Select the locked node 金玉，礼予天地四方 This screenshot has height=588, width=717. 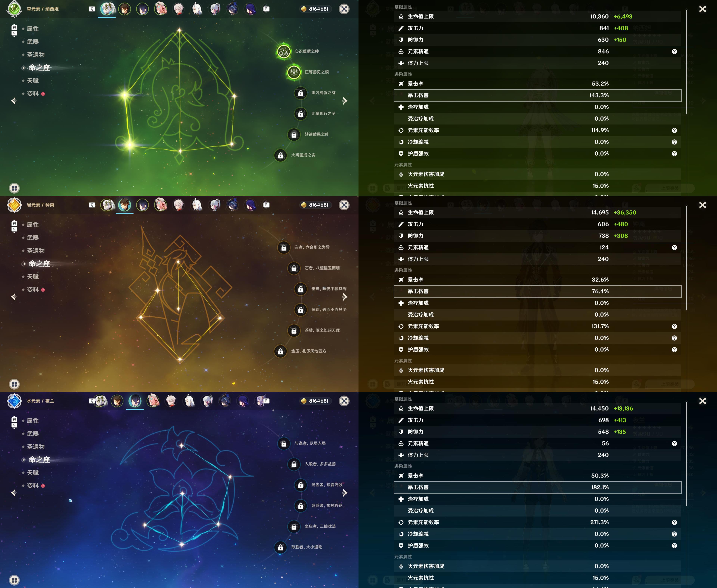coord(281,351)
